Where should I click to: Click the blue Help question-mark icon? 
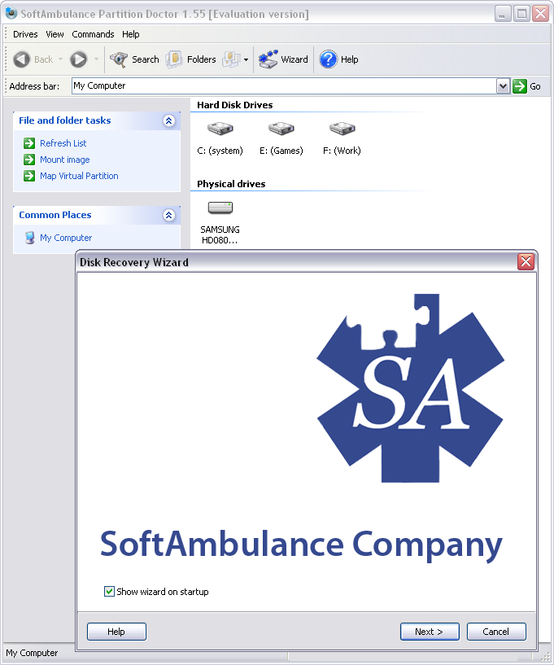pyautogui.click(x=328, y=59)
